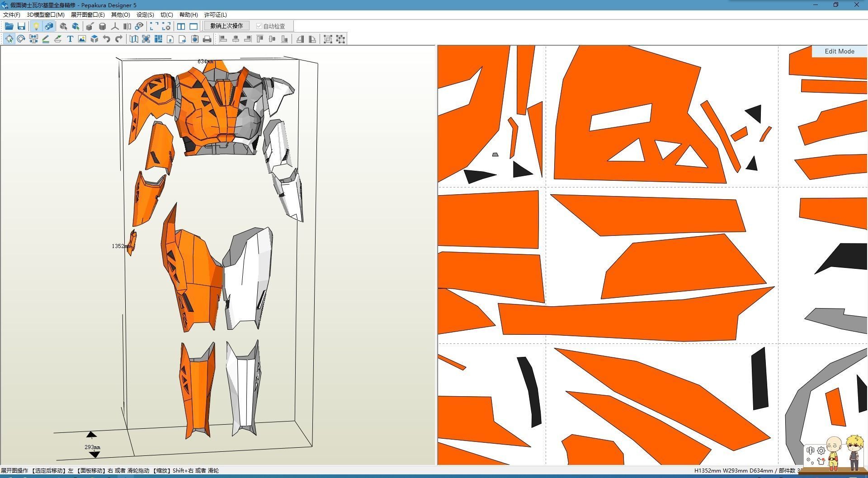Click the mirror halves toolbar icon

point(127,26)
